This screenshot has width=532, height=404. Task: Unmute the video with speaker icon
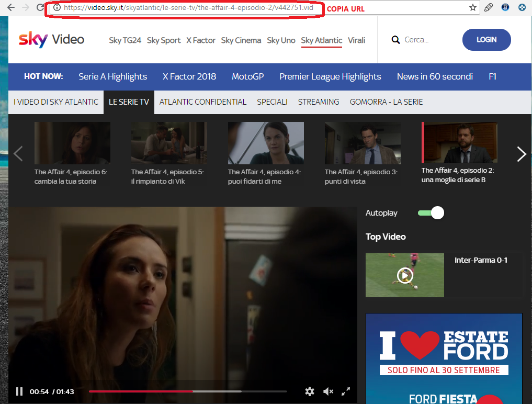[328, 391]
